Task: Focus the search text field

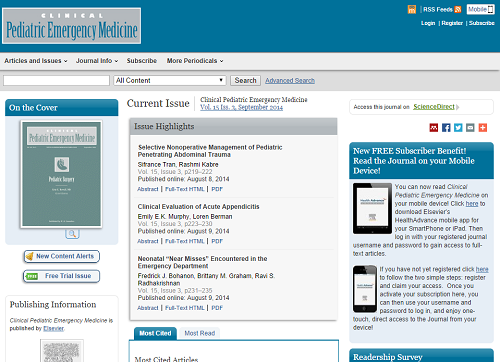Action: (x=56, y=80)
